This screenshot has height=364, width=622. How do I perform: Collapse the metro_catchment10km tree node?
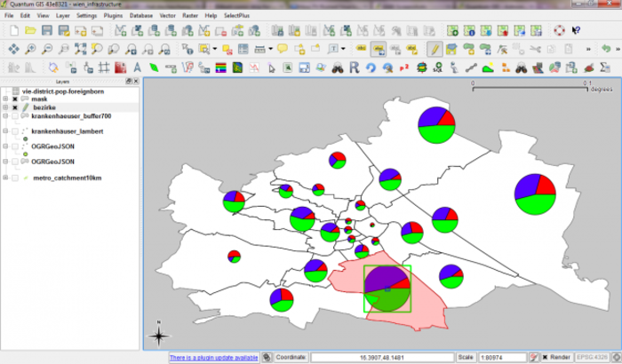(5, 178)
